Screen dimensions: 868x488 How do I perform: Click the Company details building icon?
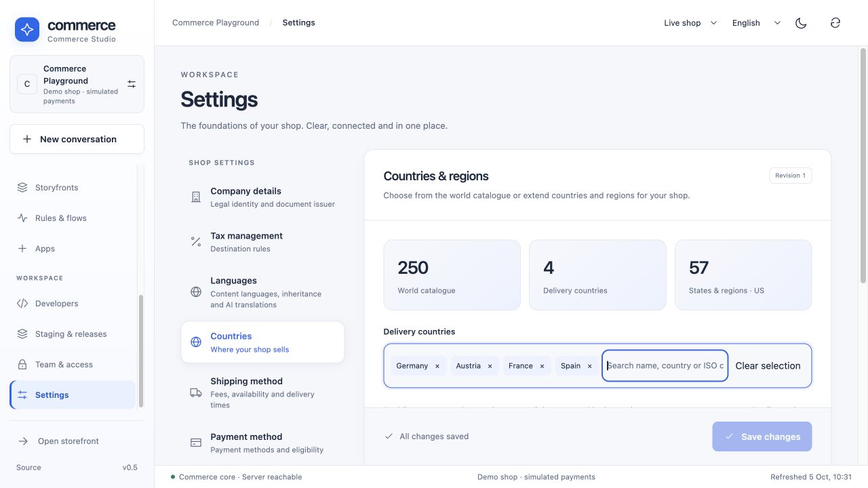tap(196, 197)
